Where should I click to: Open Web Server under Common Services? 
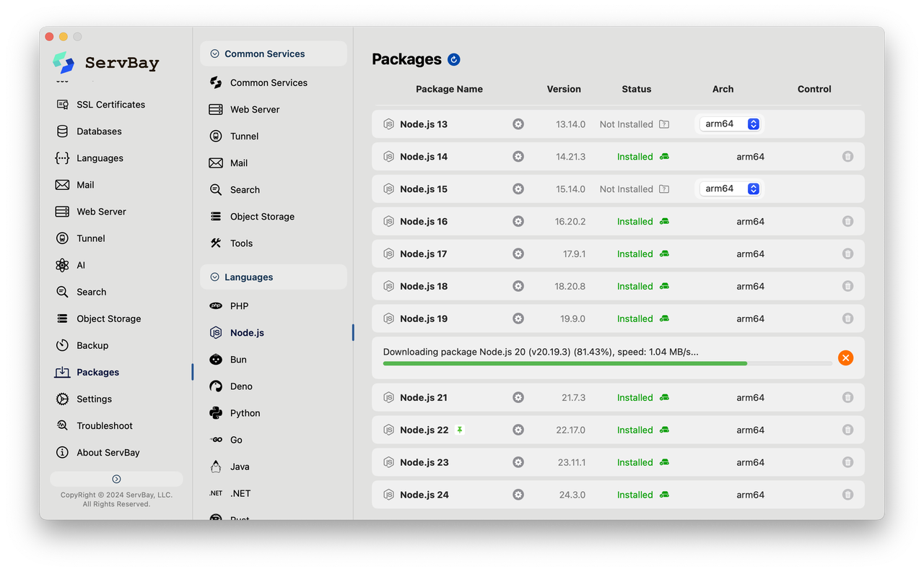tap(254, 110)
